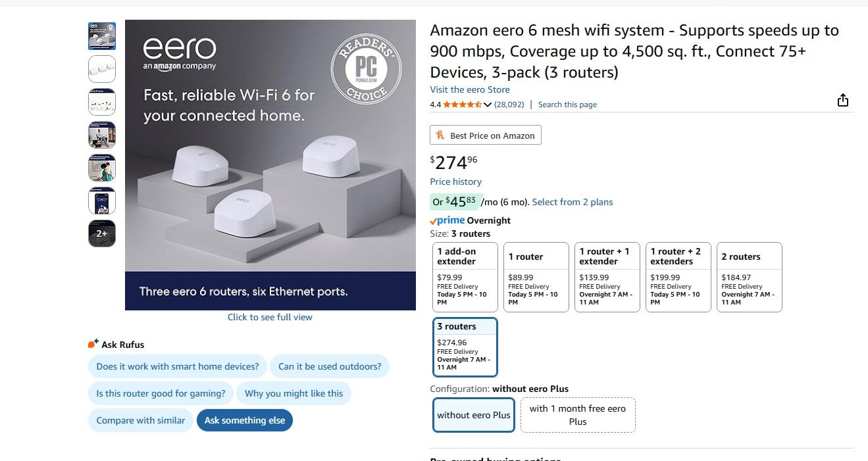Click the share icon
This screenshot has width=868, height=461.
(843, 100)
